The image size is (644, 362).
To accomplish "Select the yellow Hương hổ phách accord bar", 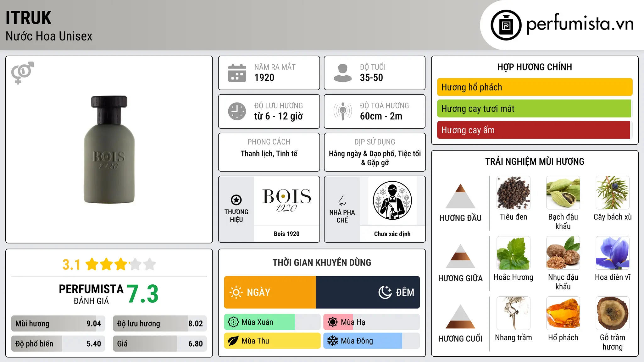I will pyautogui.click(x=535, y=87).
